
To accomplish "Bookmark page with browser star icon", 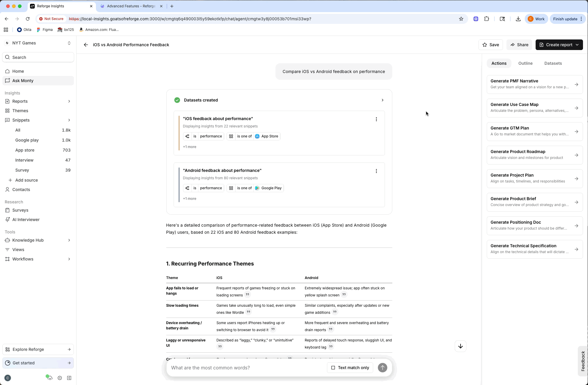I will pyautogui.click(x=461, y=19).
